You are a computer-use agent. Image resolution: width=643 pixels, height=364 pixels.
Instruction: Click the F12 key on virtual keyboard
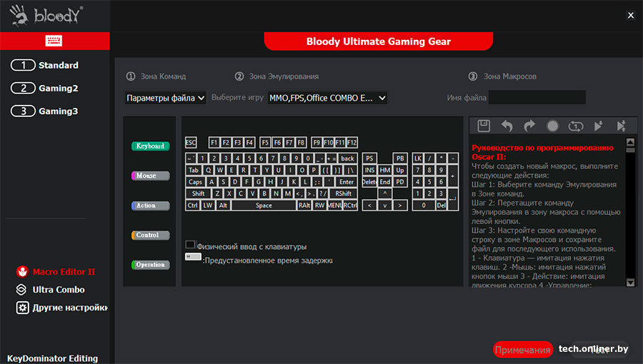tap(352, 143)
